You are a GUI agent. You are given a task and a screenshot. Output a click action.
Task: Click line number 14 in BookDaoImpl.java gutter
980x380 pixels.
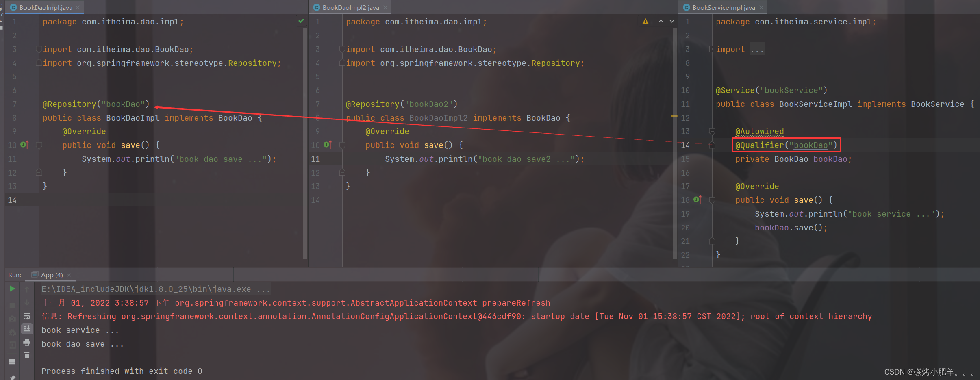(x=12, y=200)
